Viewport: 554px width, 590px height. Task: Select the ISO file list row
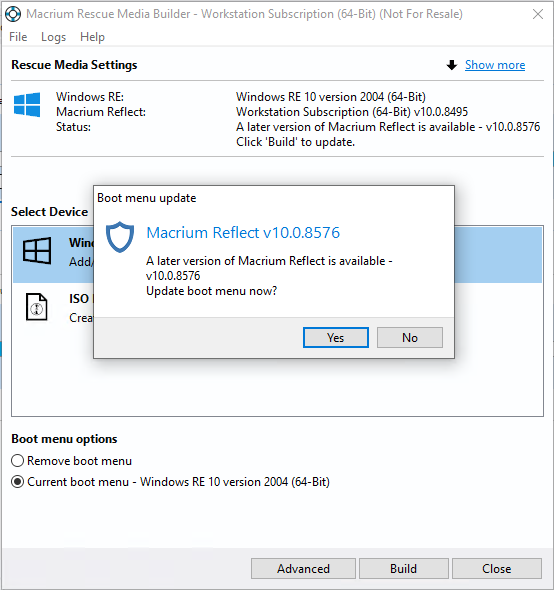277,308
